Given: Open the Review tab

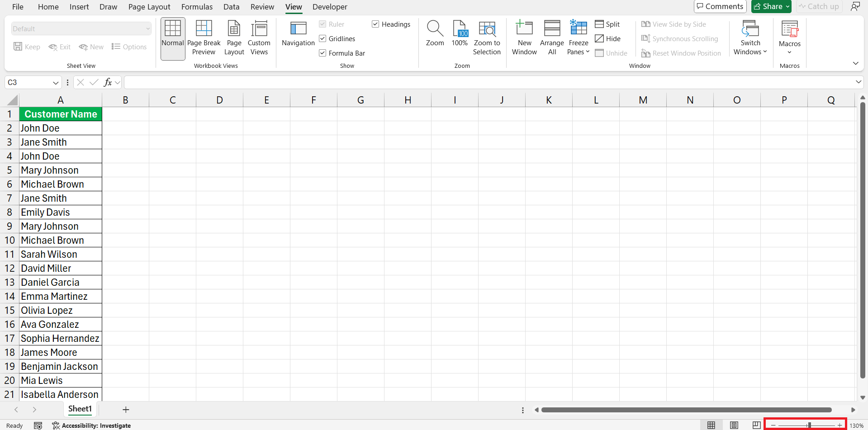Looking at the screenshot, I should coord(262,7).
